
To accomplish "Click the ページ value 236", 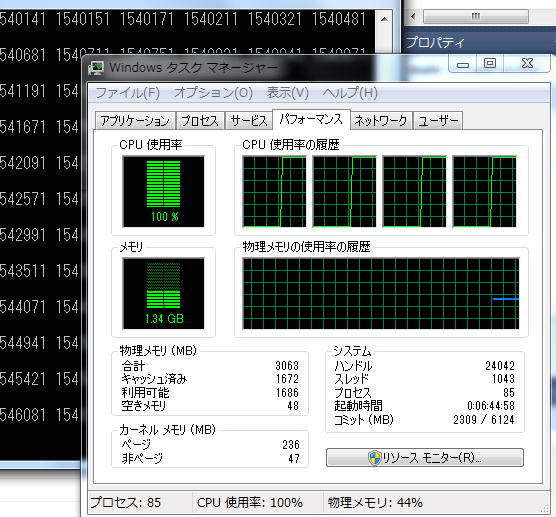I will click(291, 445).
